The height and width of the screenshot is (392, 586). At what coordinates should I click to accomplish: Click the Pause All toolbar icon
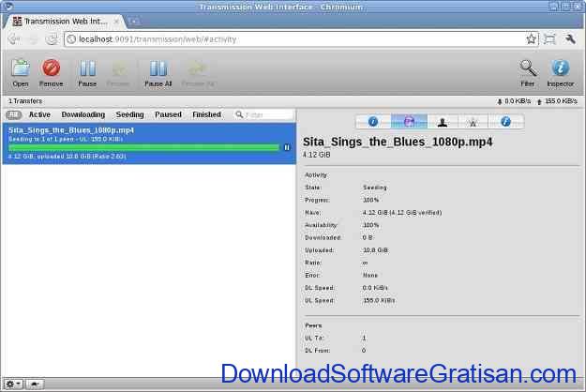pyautogui.click(x=158, y=68)
